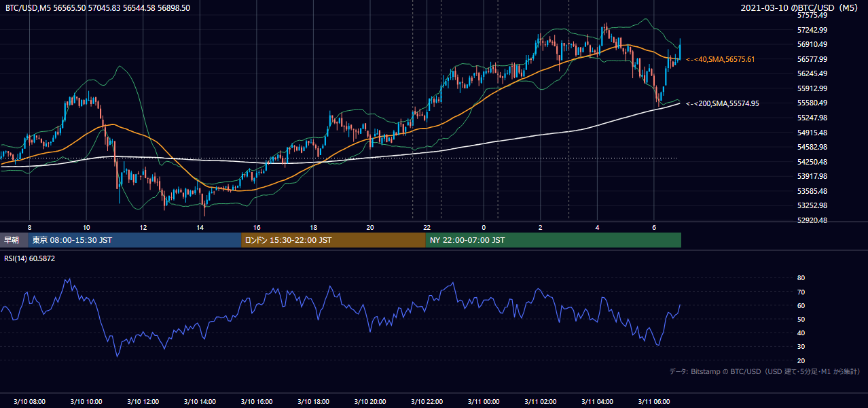The width and height of the screenshot is (868, 408).
Task: Click hour label 8 under the price chart
Action: pyautogui.click(x=29, y=227)
